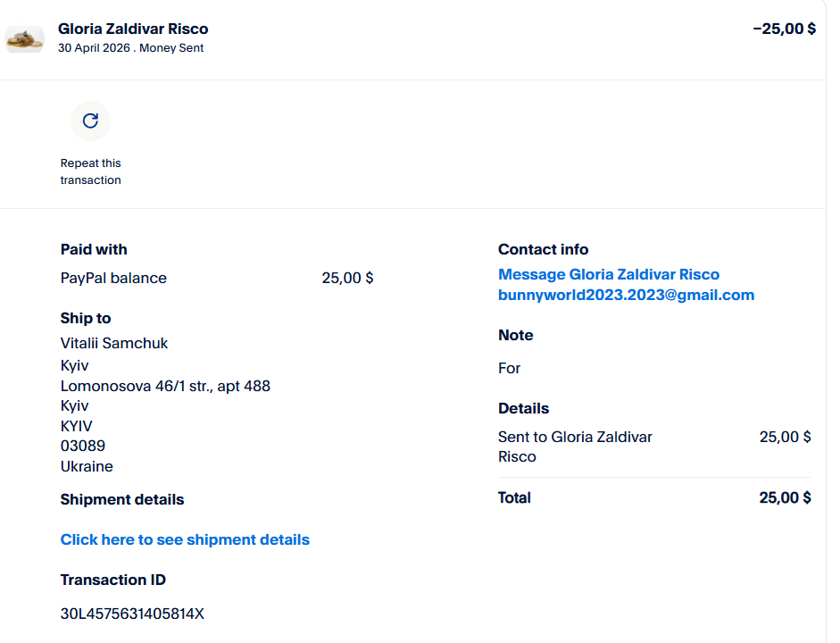Screen dimensions: 840x643
Task: Open the Message Gloria Zaldivar Risco link
Action: [608, 274]
